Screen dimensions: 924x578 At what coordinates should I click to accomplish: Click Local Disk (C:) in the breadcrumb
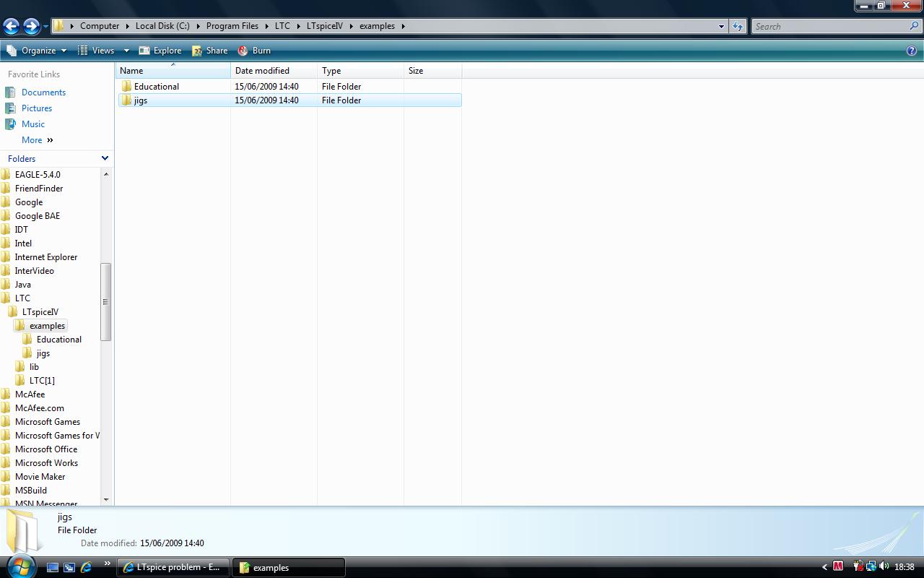tap(162, 26)
